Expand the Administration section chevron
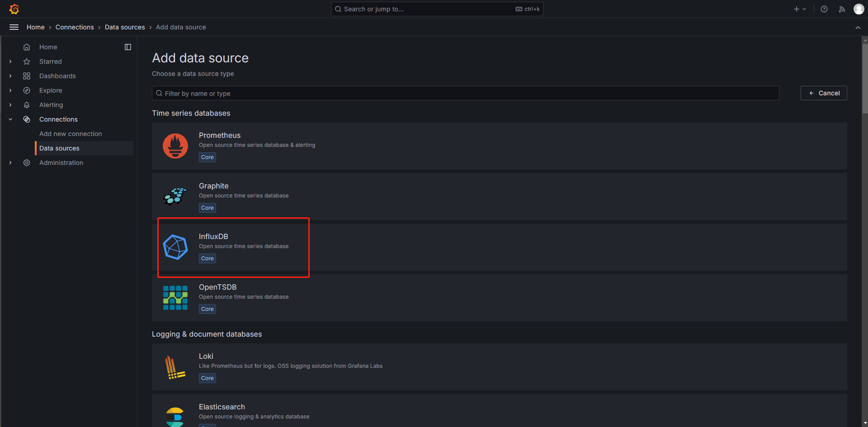Screen dimensions: 868x427 (10, 163)
